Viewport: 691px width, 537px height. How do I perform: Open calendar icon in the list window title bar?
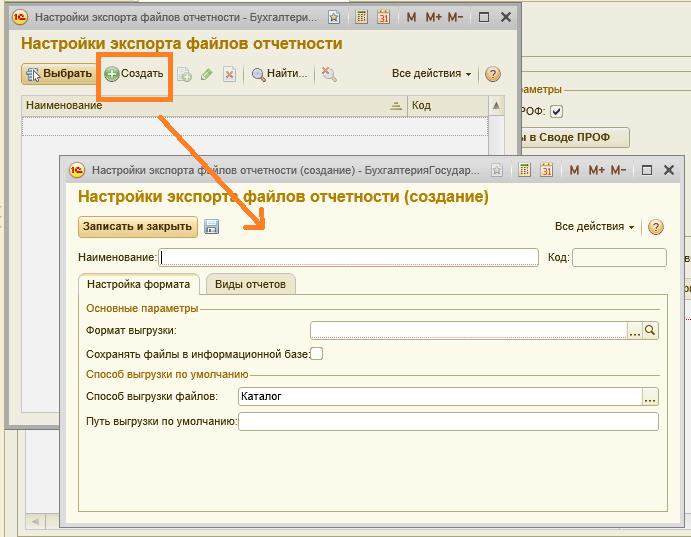[x=384, y=17]
